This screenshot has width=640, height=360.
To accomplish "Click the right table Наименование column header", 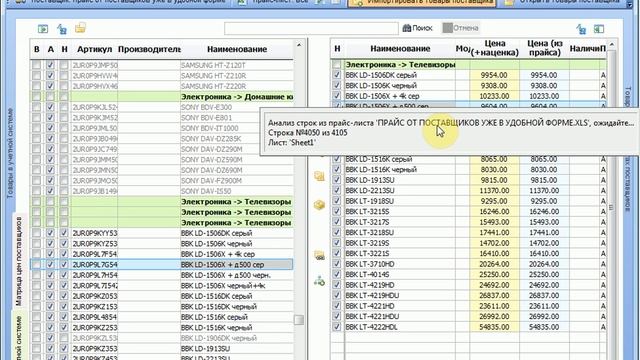I will point(400,48).
